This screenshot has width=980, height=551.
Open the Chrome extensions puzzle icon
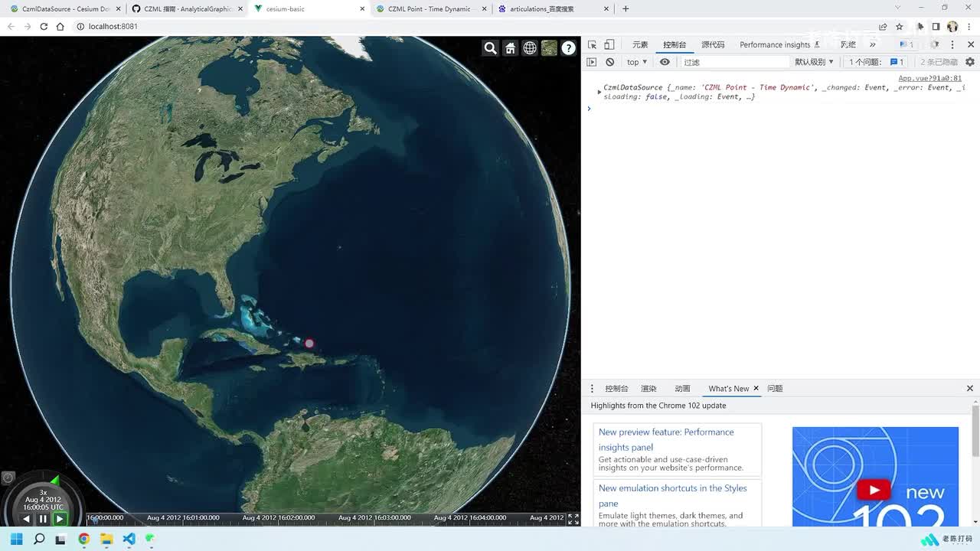(x=920, y=27)
